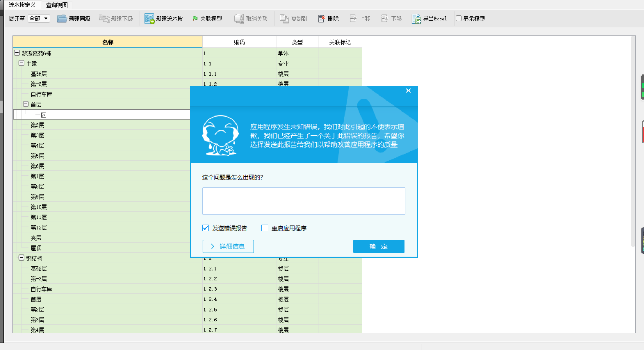Viewport: 644px width, 350px height.
Task: Select the 首层 row under 钢结构
Action: tap(187, 299)
